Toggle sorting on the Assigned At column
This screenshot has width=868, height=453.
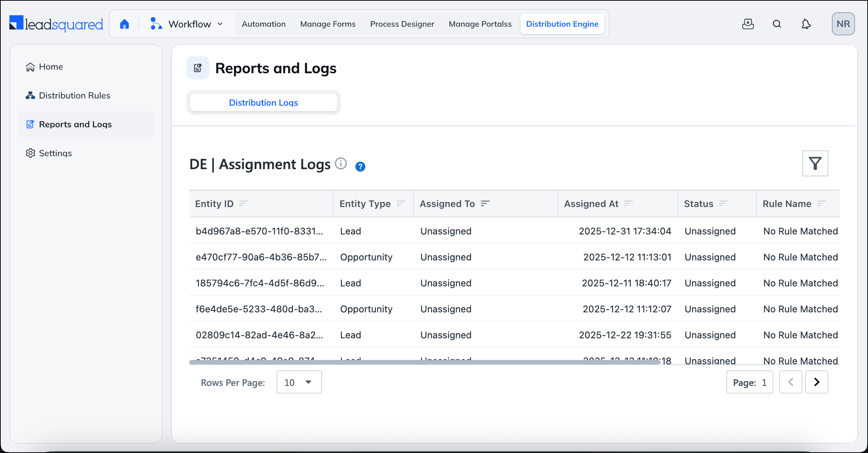(x=628, y=203)
